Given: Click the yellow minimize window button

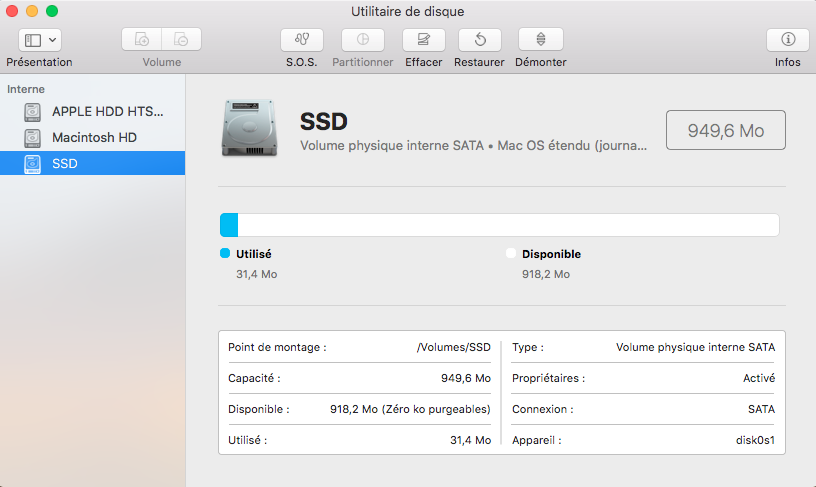Looking at the screenshot, I should click(x=32, y=11).
